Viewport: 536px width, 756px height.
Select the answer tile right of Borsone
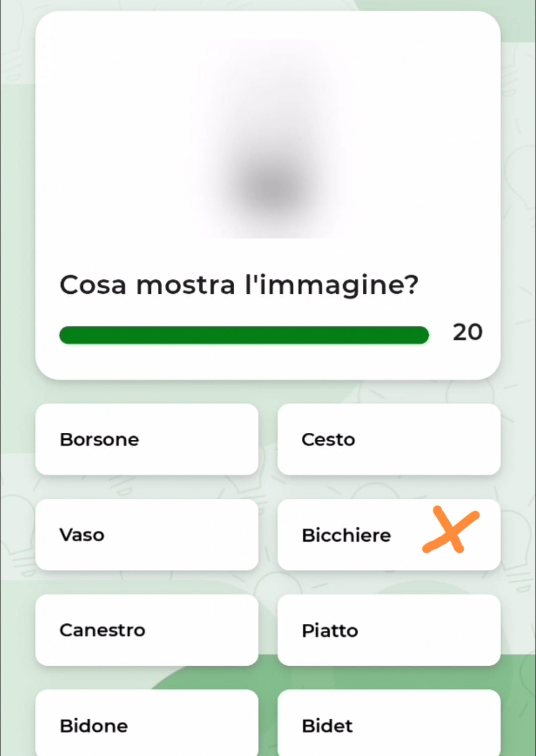[389, 439]
